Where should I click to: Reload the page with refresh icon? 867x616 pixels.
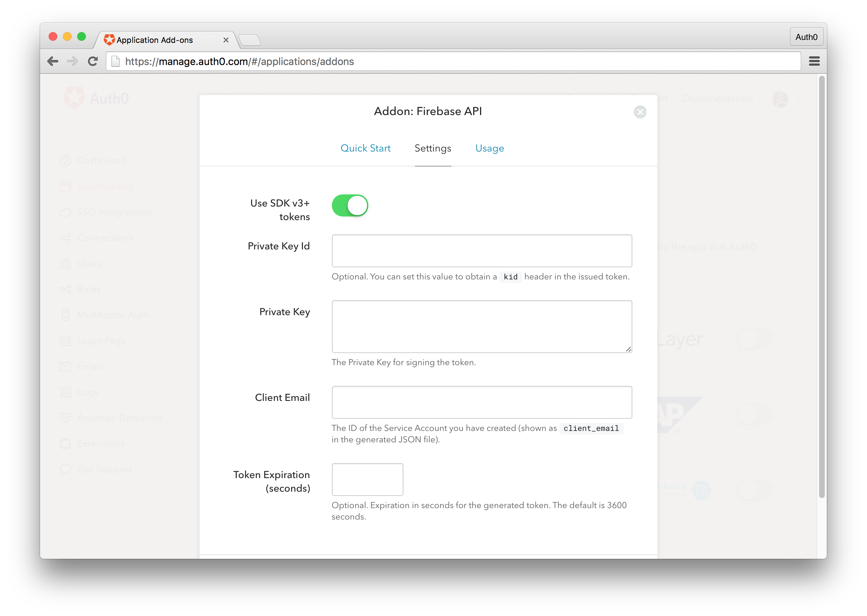pyautogui.click(x=93, y=61)
